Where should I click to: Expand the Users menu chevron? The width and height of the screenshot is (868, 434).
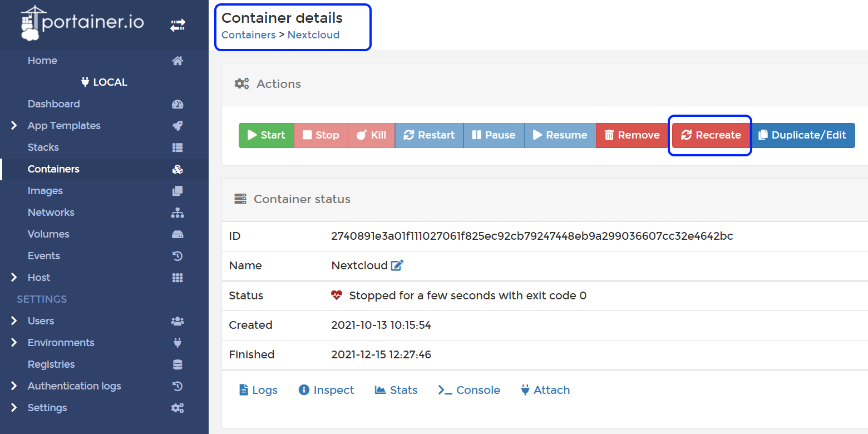point(14,321)
